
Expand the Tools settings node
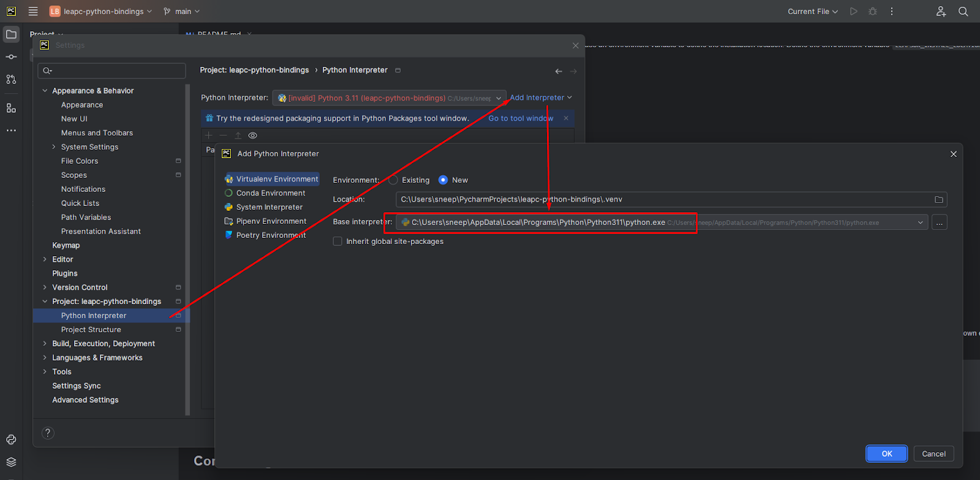tap(45, 372)
